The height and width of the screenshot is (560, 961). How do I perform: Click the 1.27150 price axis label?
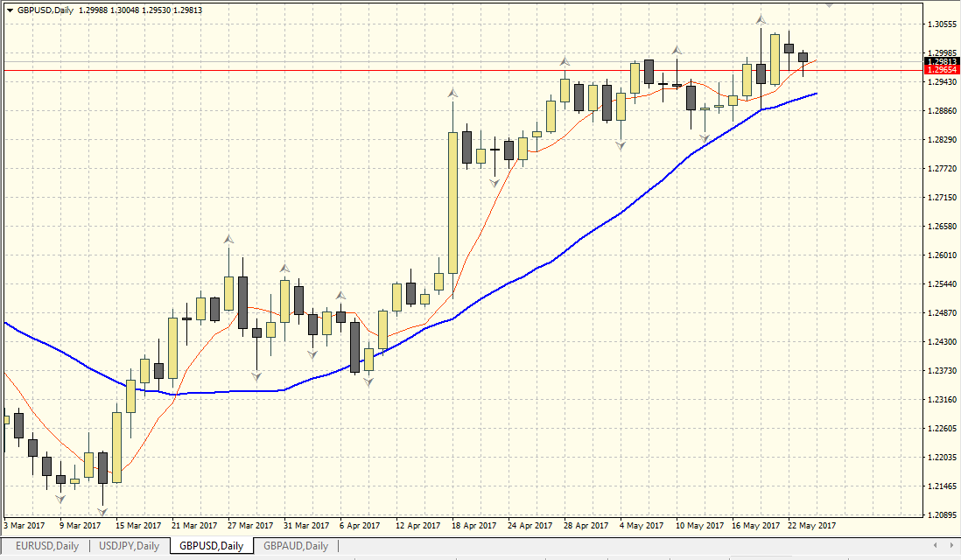pos(942,197)
